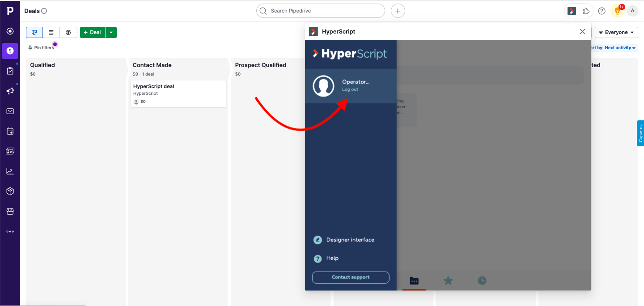
Task: Click the operator profile avatar
Action: pos(323,86)
